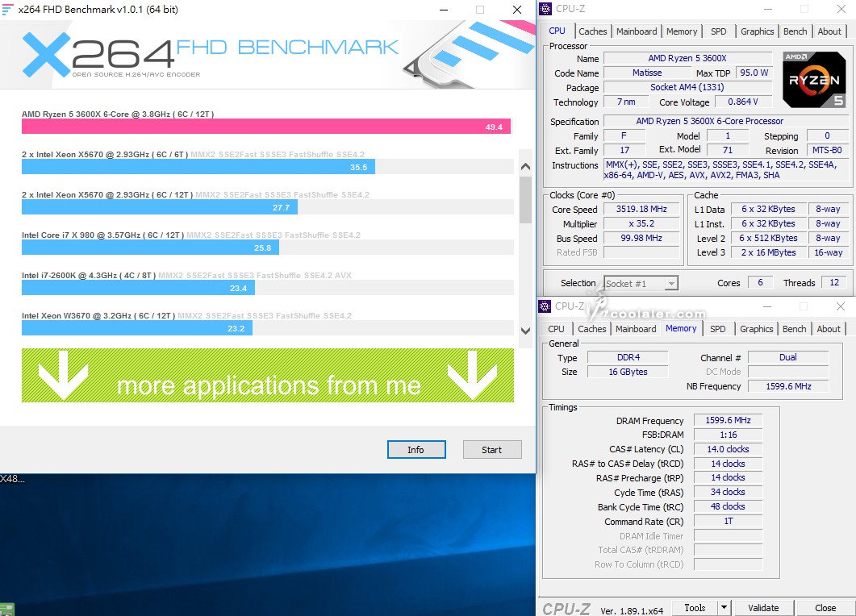Click the taskbar icon at the bottom-left corner
This screenshot has width=856, height=616.
[x=7, y=610]
